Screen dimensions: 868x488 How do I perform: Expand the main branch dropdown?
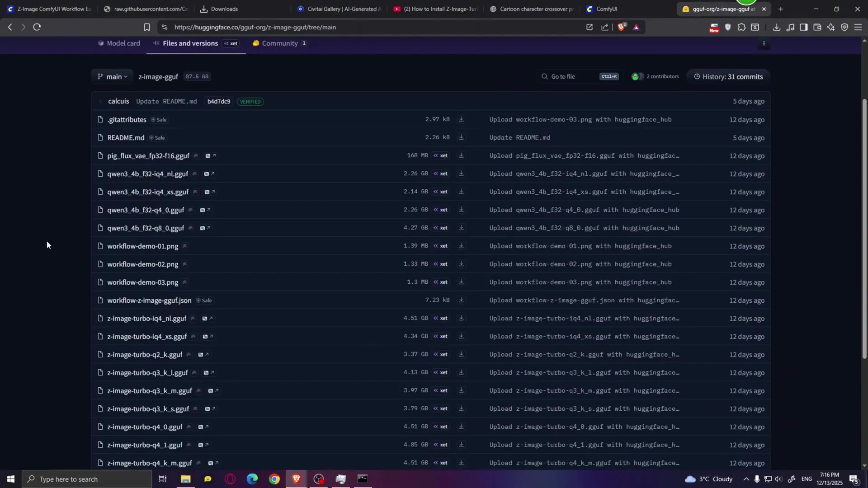[112, 77]
